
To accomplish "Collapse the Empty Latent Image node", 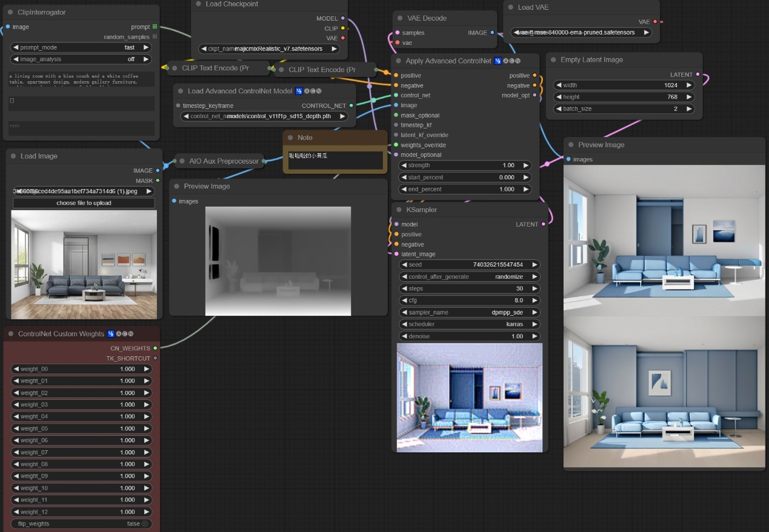I will 553,60.
